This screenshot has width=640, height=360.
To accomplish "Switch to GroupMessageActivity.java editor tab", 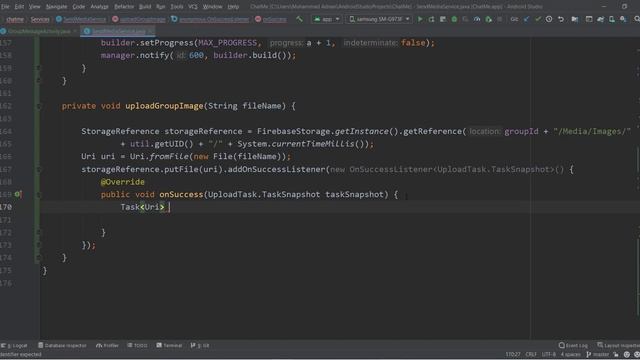I will click(x=38, y=31).
